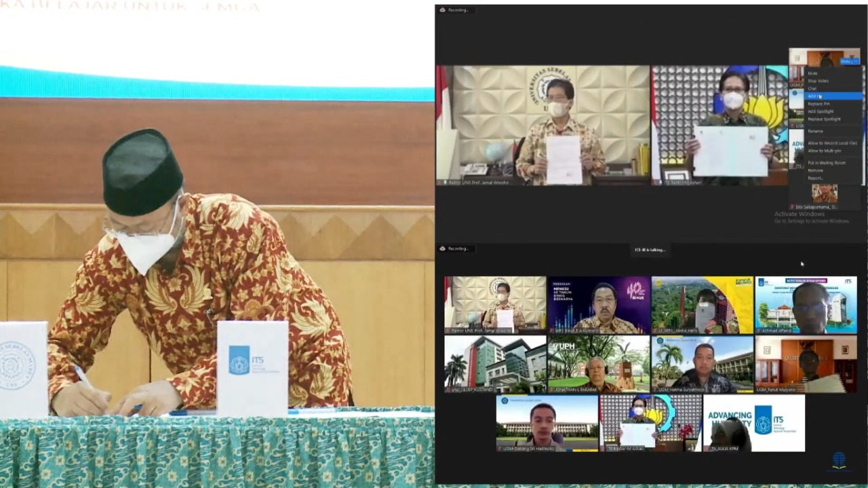
Task: Toggle Allow to Multi-pin option
Action: point(824,151)
